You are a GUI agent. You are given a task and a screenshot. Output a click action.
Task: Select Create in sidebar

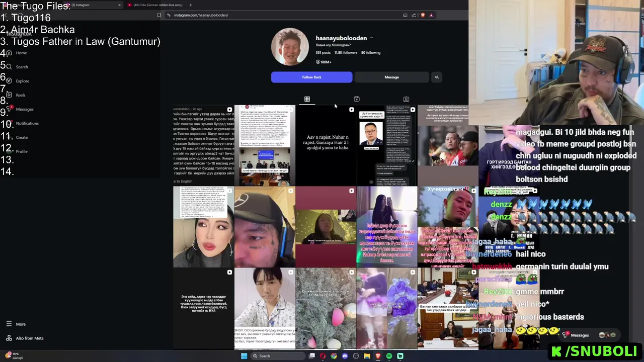click(17, 137)
